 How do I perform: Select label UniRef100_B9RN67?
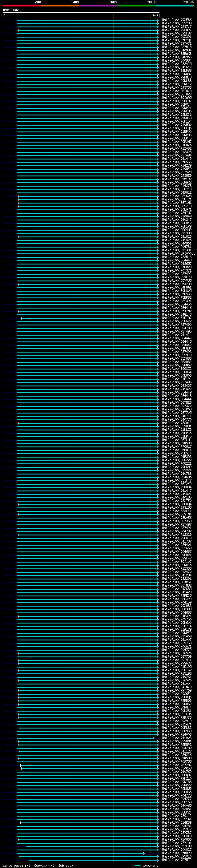(177, 365)
